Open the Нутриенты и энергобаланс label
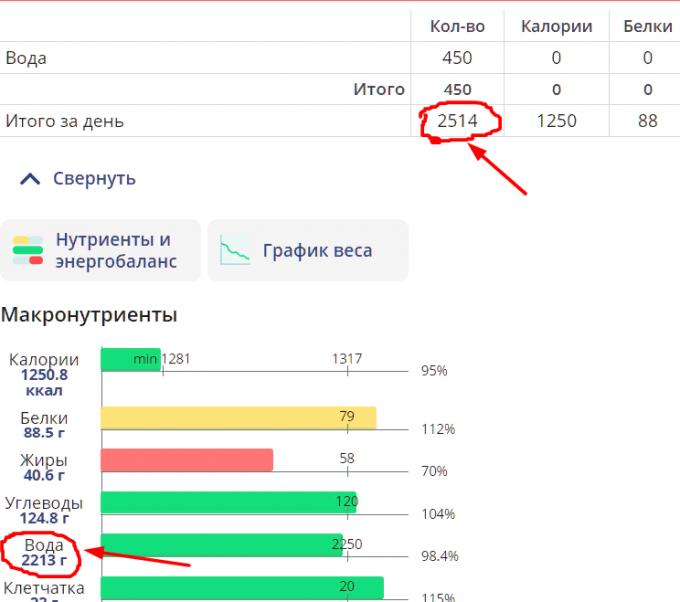Screen dimensions: 680x602 pos(114,251)
